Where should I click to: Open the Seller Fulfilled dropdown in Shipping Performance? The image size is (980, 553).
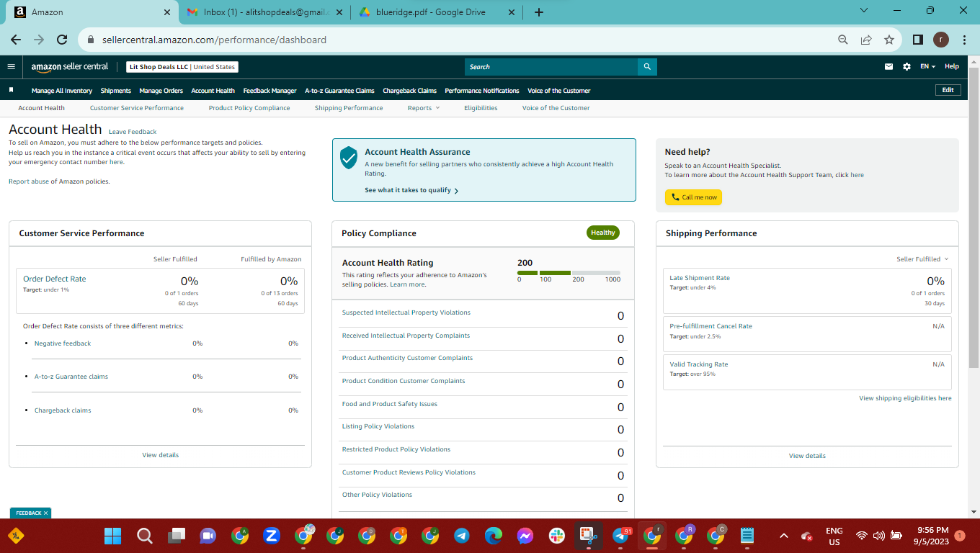coord(922,259)
